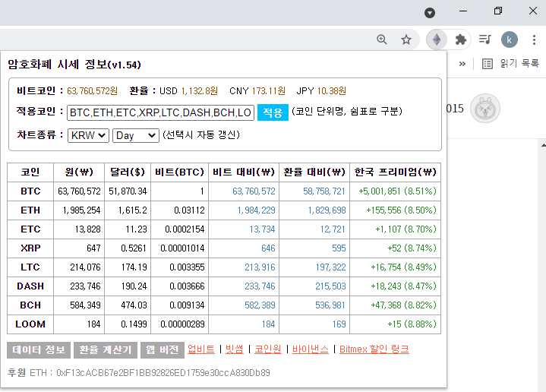This screenshot has height=392, width=546.
Task: Click BCH bit-relative value 582,389
Action: (260, 305)
